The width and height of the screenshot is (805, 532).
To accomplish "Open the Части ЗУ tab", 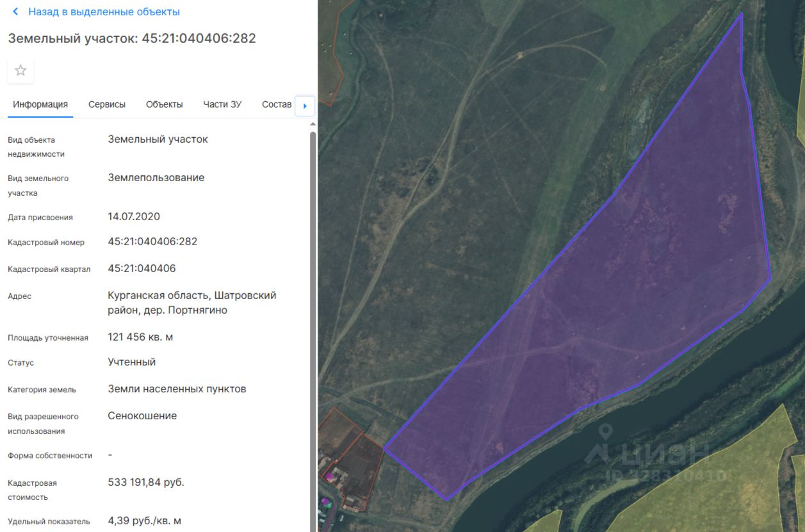I will click(x=222, y=104).
